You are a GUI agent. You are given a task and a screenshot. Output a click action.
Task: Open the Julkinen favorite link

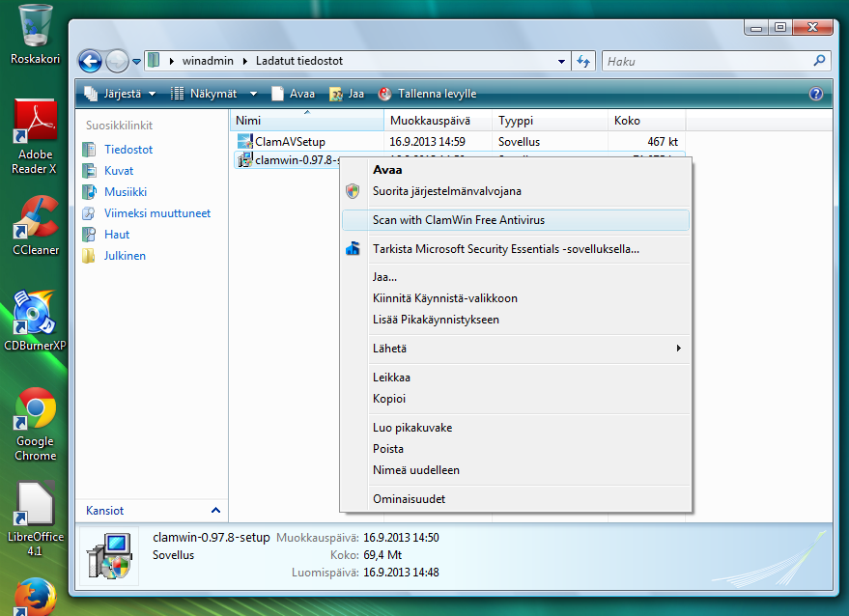click(x=125, y=256)
